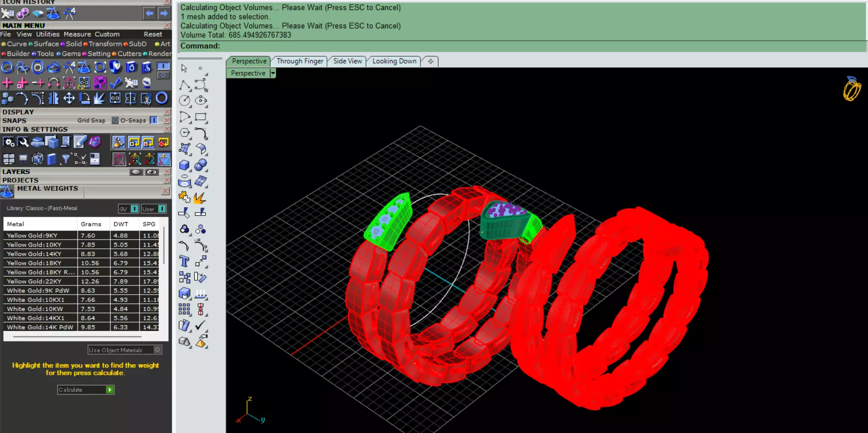Pick the Rectangle tool in Rhino sidebar
This screenshot has width=868, height=433.
click(x=201, y=117)
